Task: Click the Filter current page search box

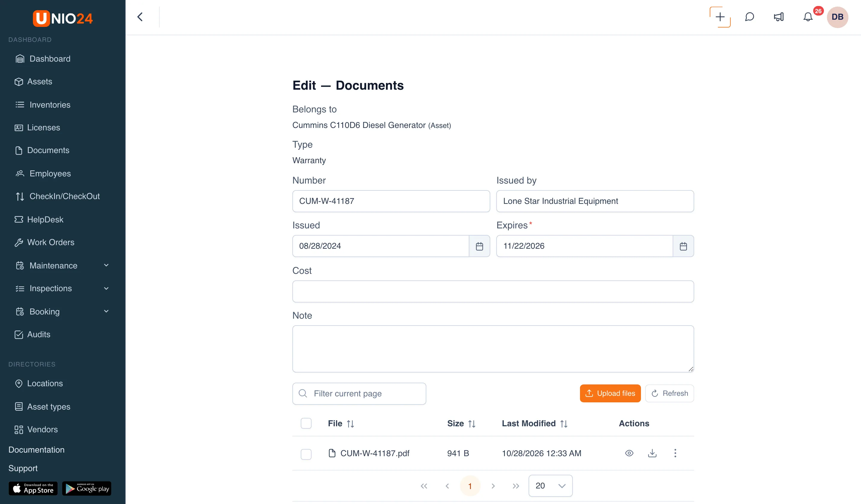Action: click(359, 394)
